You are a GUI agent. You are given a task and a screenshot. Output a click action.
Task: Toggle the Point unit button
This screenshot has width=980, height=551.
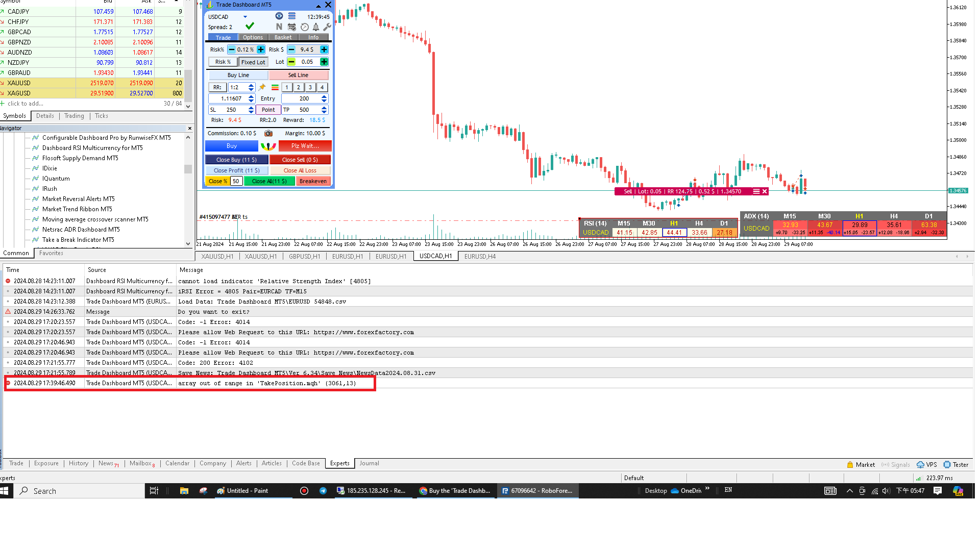(x=268, y=110)
